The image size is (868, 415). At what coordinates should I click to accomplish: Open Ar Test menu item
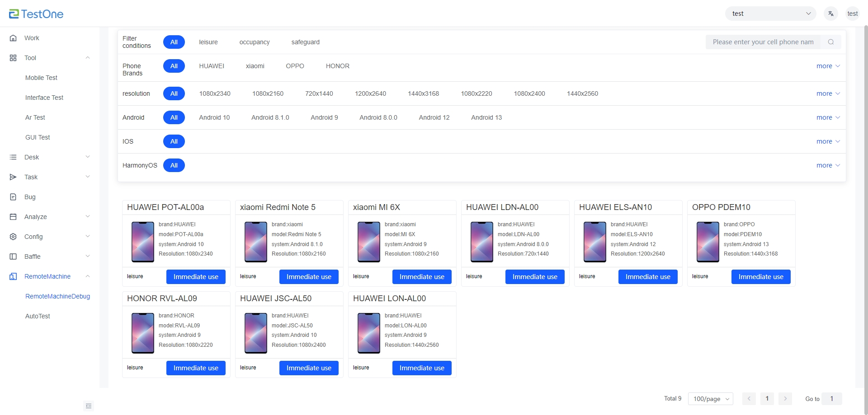[35, 117]
